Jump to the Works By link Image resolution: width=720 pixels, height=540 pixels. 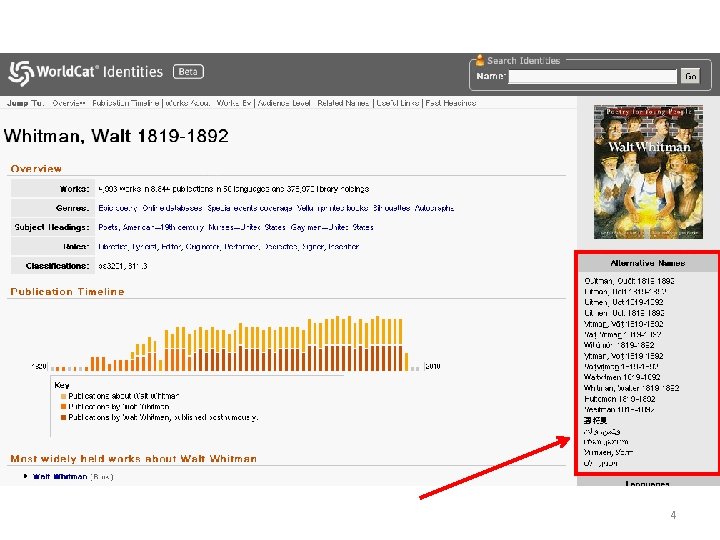tap(234, 103)
